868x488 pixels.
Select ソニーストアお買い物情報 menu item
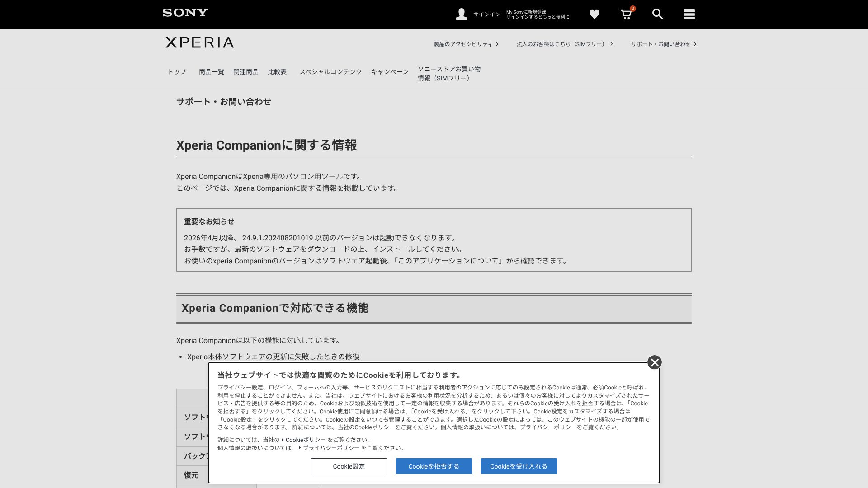coord(449,74)
